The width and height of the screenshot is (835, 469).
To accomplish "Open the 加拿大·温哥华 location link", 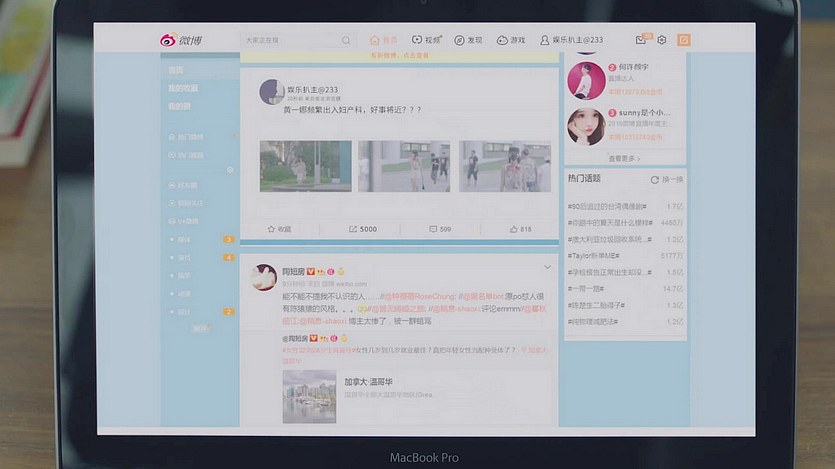I will tap(369, 382).
